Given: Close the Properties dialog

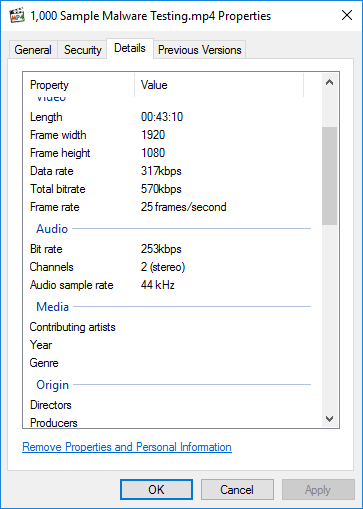Looking at the screenshot, I should click(x=347, y=15).
